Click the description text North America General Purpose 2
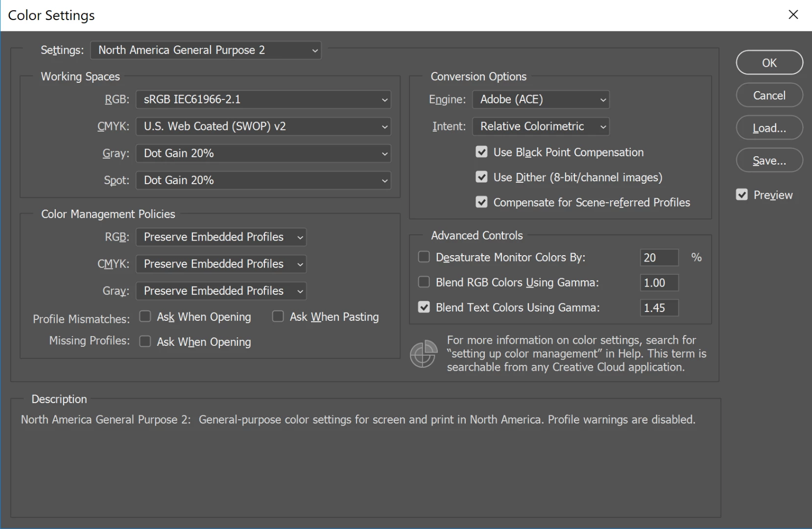The width and height of the screenshot is (812, 529). (x=358, y=420)
